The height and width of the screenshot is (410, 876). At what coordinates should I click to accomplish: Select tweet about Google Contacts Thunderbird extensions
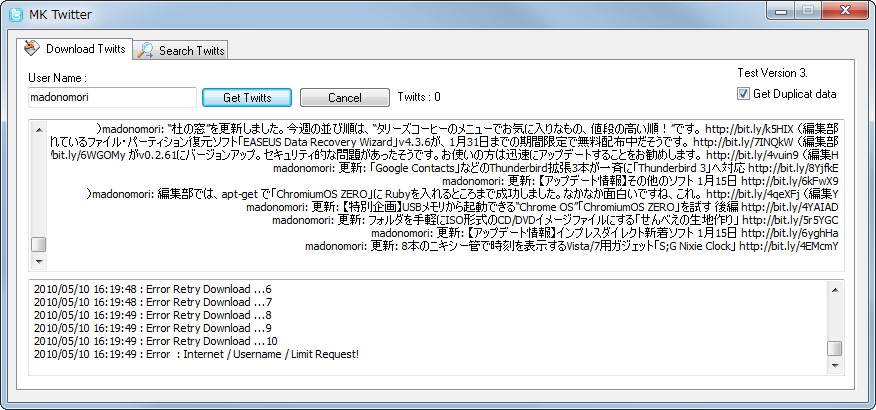[556, 168]
